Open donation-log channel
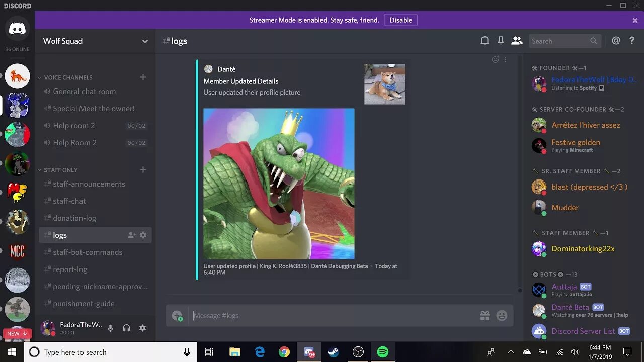This screenshot has height=362, width=644. pyautogui.click(x=95, y=218)
